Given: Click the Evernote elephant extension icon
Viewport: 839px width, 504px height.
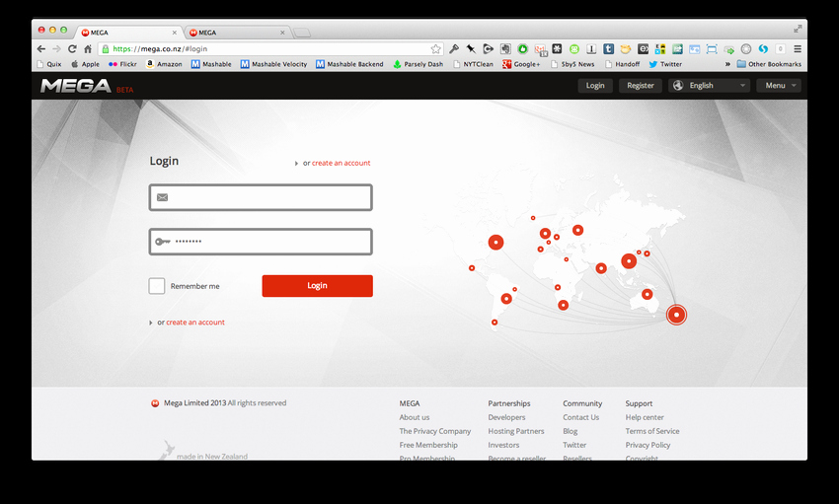Looking at the screenshot, I should tap(505, 48).
